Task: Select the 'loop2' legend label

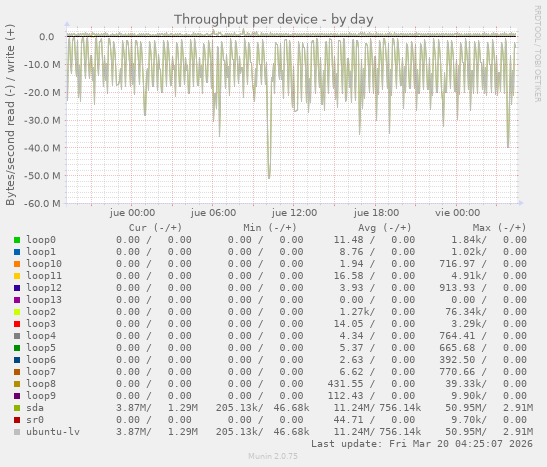Action: pyautogui.click(x=41, y=312)
